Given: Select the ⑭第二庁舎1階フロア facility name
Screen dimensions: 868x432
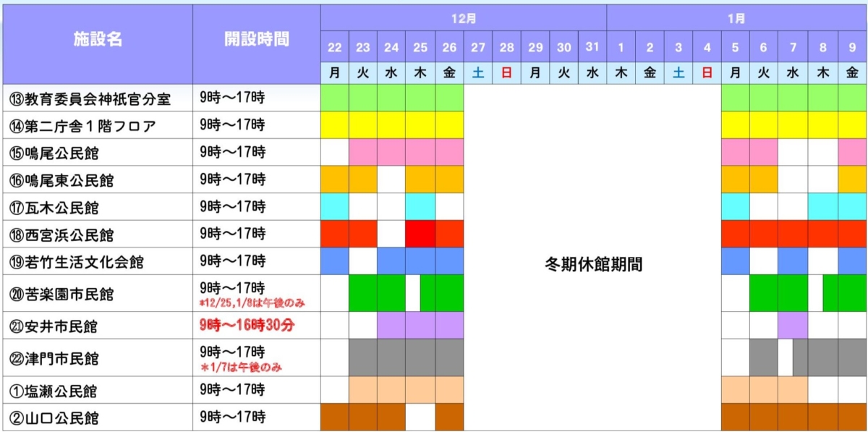Looking at the screenshot, I should pos(80,127).
